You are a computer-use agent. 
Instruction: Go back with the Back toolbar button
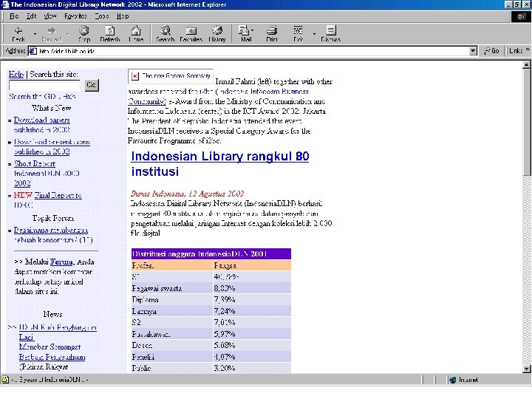click(x=18, y=34)
